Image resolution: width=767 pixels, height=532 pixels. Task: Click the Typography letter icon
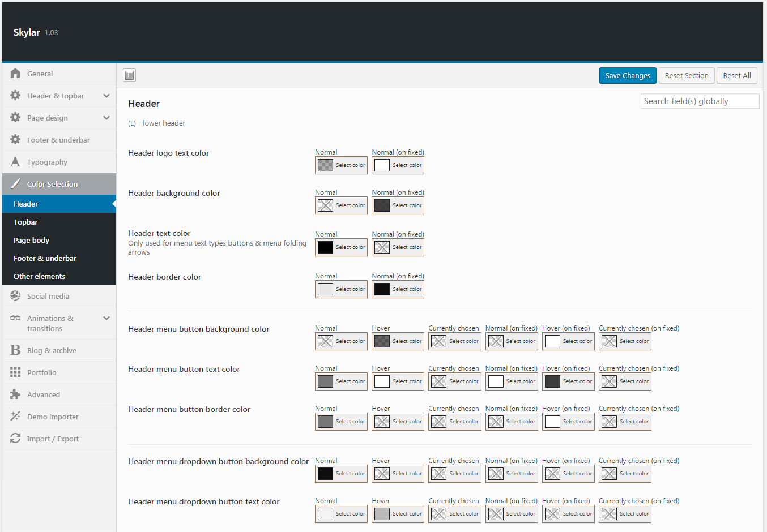click(x=15, y=162)
